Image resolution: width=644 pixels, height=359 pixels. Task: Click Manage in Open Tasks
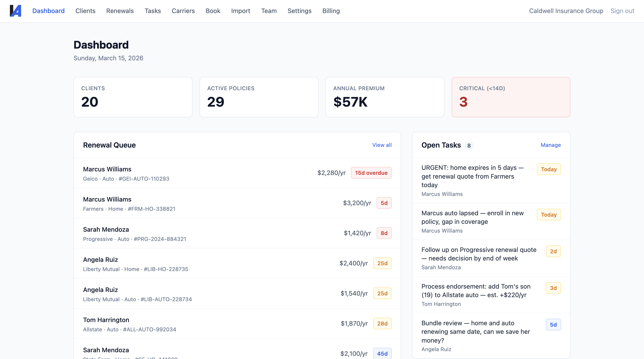pyautogui.click(x=550, y=145)
